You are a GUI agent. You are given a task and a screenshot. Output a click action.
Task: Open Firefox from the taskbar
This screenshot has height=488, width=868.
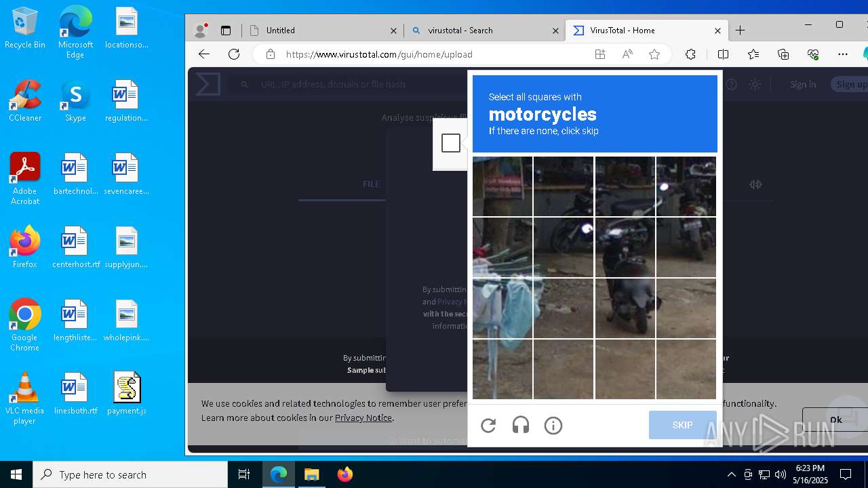click(344, 474)
